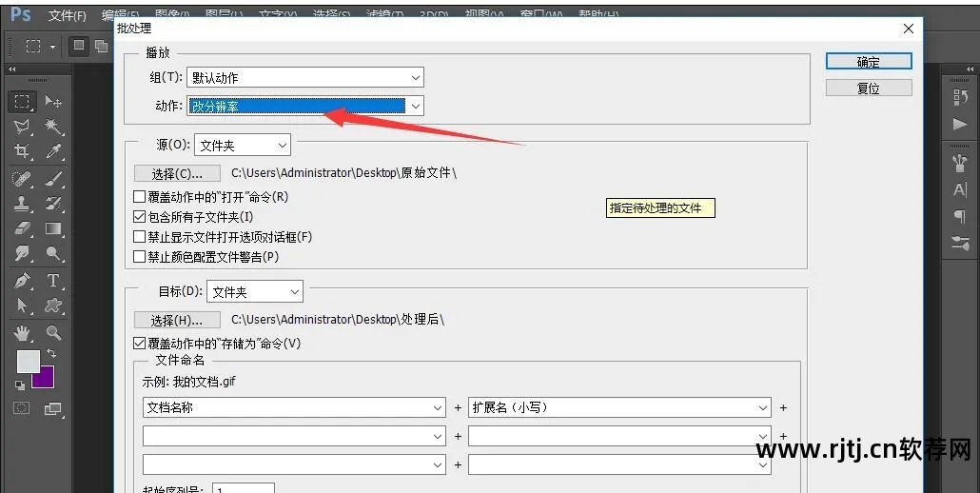
Task: Reset to default foreground and background colors
Action: click(20, 385)
